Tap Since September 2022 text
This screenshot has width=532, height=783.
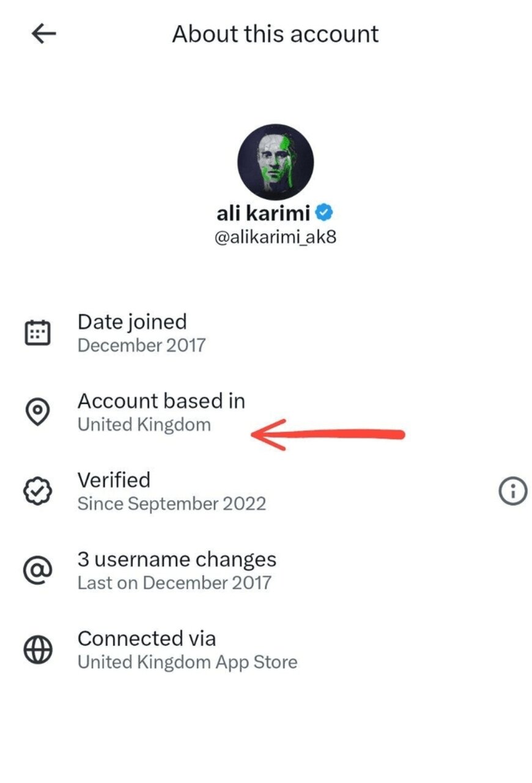click(x=172, y=504)
